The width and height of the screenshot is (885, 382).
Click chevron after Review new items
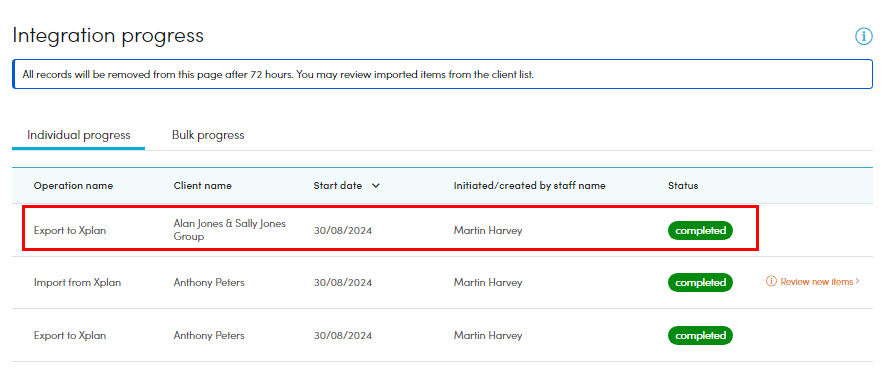pyautogui.click(x=858, y=281)
